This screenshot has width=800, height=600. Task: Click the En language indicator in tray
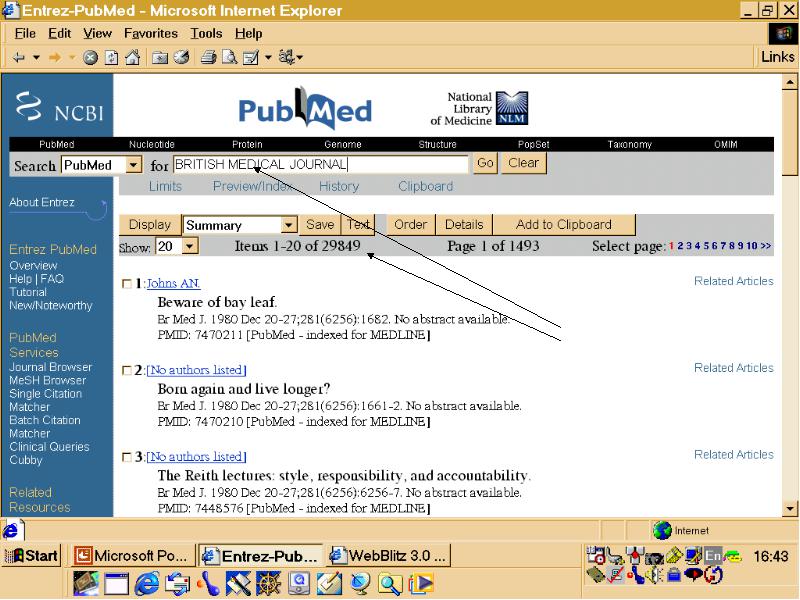(x=713, y=556)
